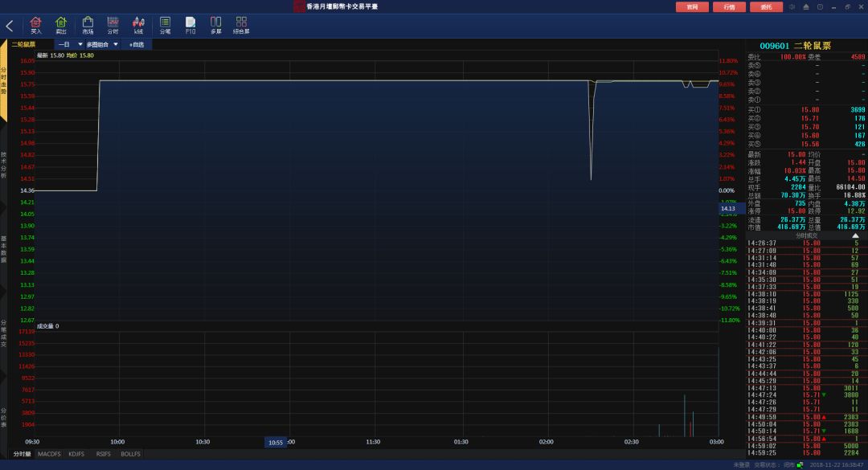
Task: Open the 分笔 tick list icon
Action: tap(165, 26)
